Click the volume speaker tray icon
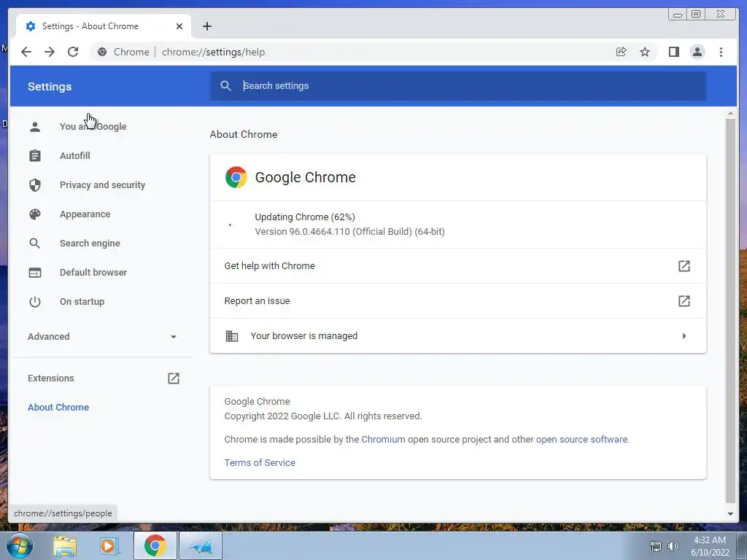747x560 pixels. point(673,546)
